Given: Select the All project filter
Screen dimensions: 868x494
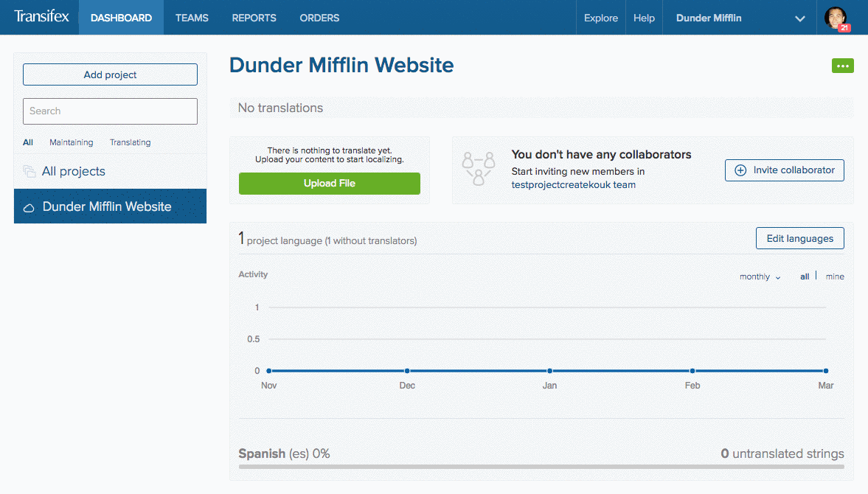Looking at the screenshot, I should click(x=28, y=143).
